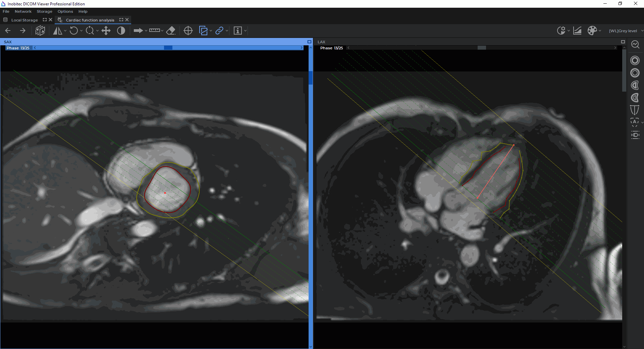Click the 3D cube reconstruction icon

pyautogui.click(x=40, y=31)
